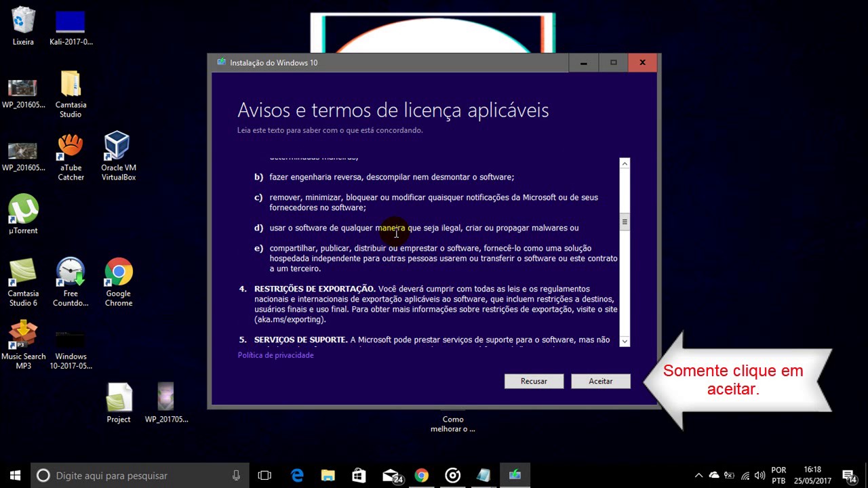Image resolution: width=868 pixels, height=488 pixels.
Task: Click the 'Avisos e termos de licença aplicáveis' heading
Action: (393, 110)
